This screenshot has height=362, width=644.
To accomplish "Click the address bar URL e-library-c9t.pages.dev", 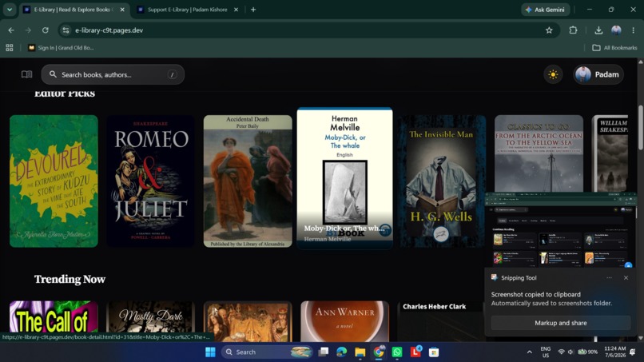I will pos(109,30).
